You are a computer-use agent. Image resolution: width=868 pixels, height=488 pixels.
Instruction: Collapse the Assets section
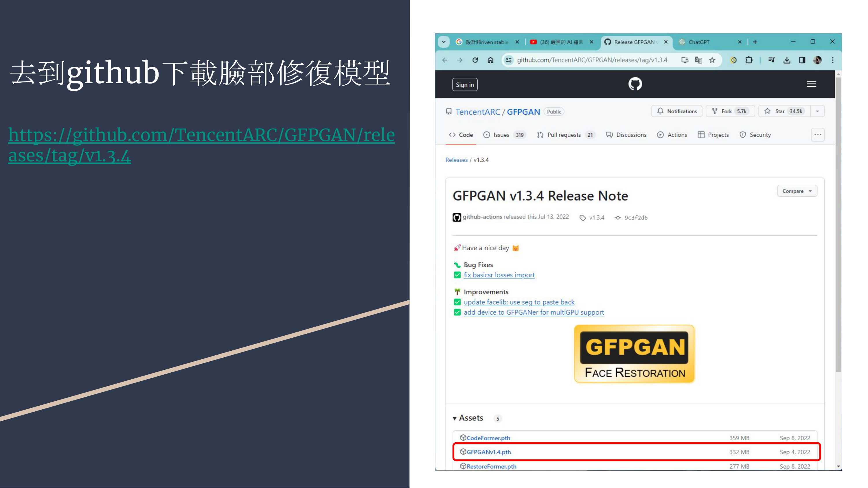(468, 418)
